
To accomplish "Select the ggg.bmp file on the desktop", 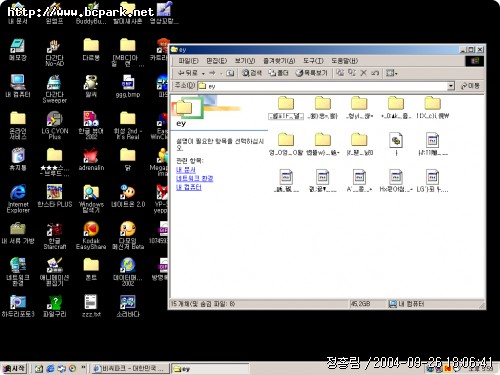I will coord(128,86).
